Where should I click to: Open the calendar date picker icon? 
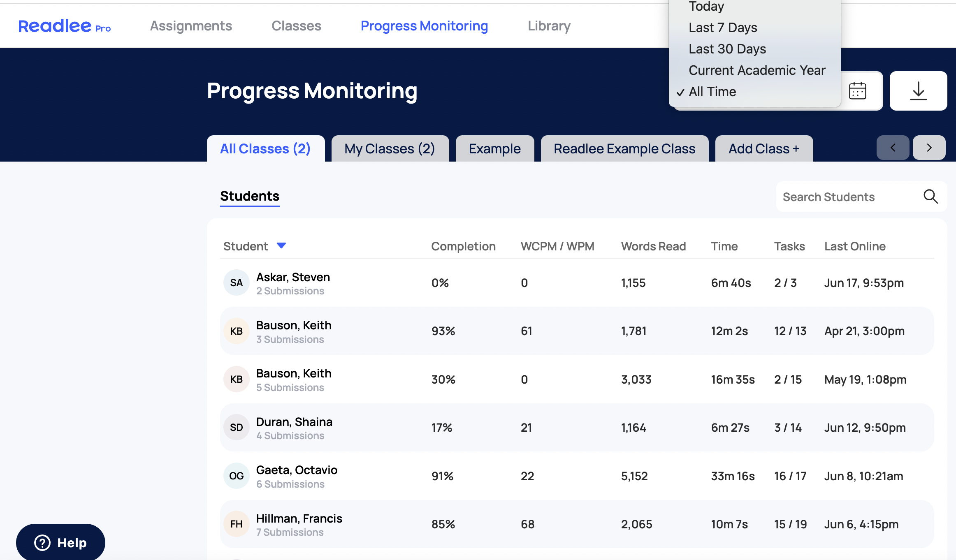click(858, 91)
